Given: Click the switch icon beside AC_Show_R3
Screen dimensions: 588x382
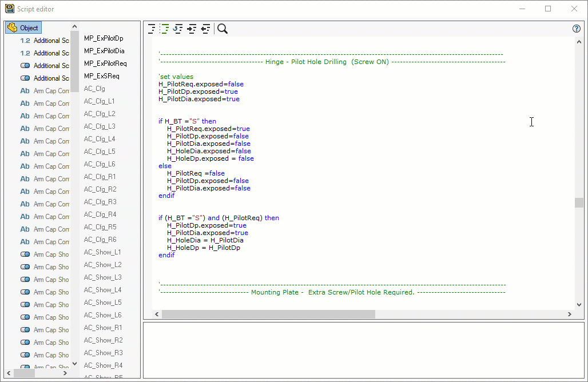Looking at the screenshot, I should pyautogui.click(x=25, y=355).
